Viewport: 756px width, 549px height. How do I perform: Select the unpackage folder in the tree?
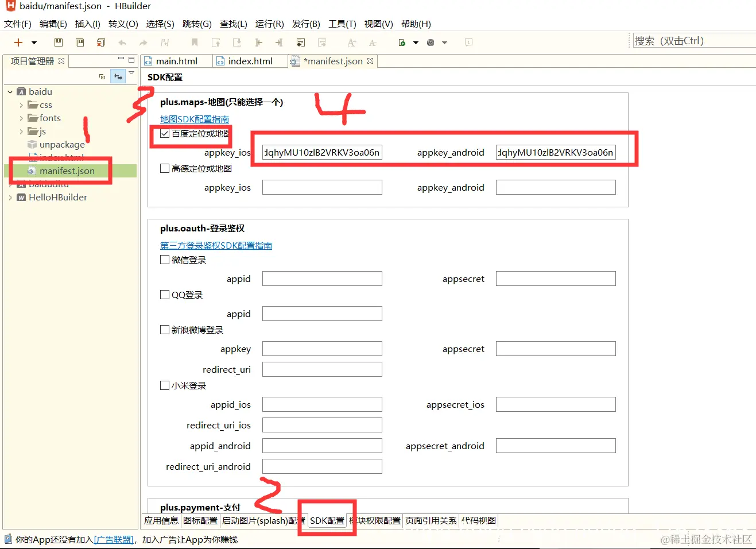[62, 145]
